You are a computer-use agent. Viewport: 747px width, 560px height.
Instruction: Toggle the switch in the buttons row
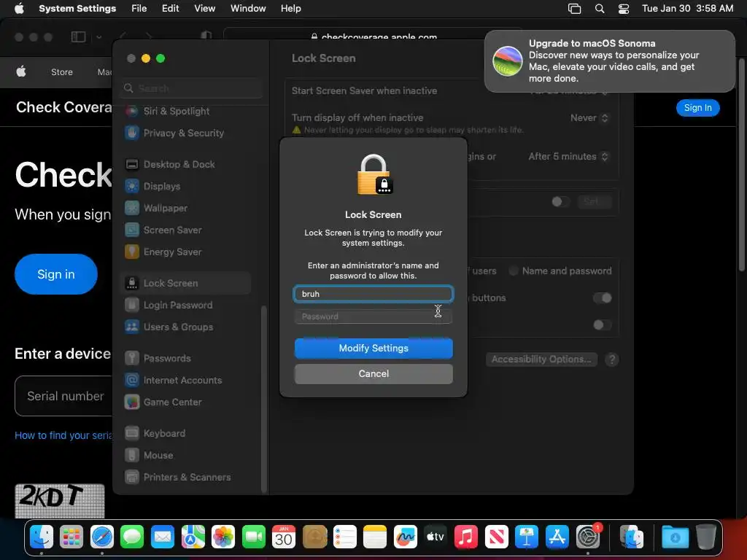point(602,298)
